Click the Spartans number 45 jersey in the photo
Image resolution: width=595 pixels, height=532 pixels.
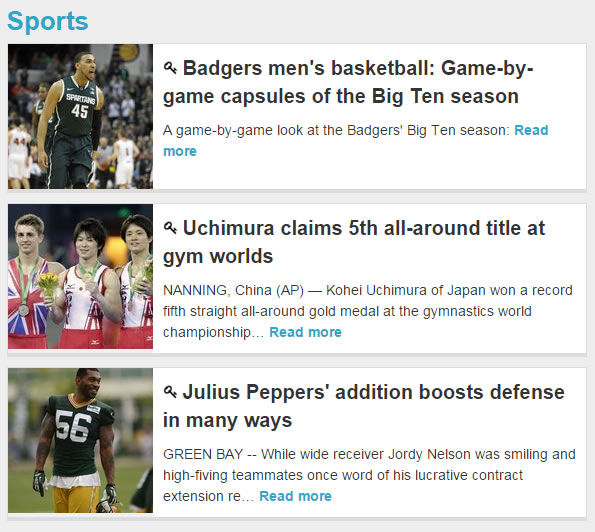point(78,107)
